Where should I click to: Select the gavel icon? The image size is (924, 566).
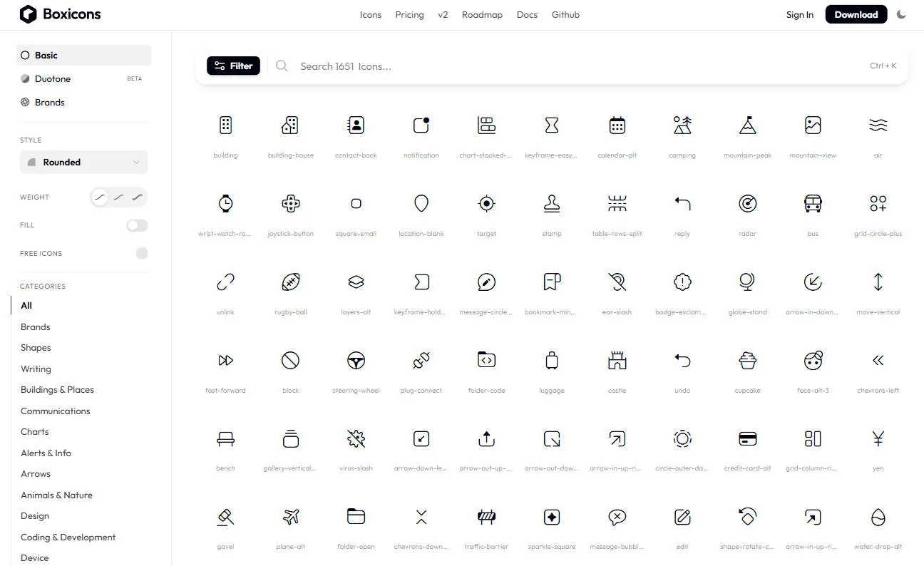click(225, 517)
